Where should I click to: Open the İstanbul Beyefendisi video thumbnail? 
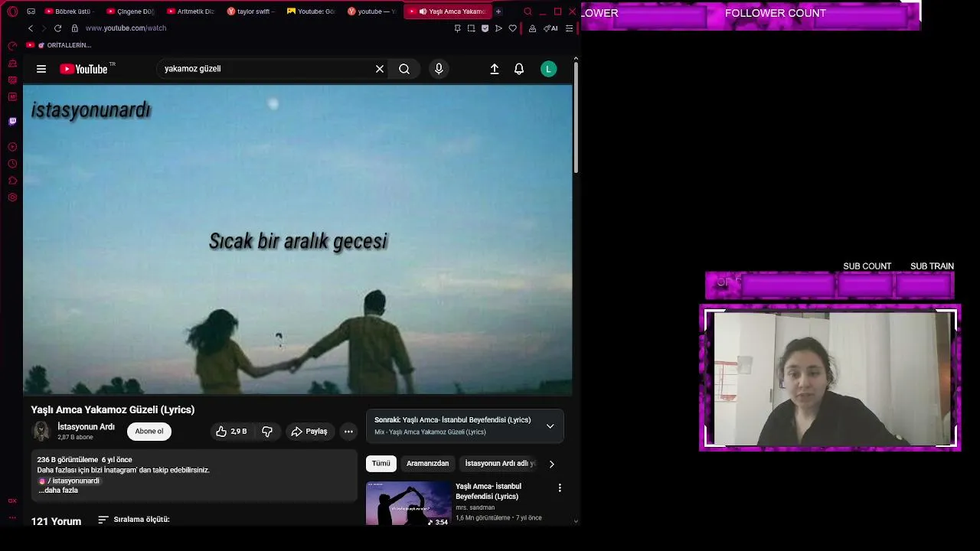409,504
